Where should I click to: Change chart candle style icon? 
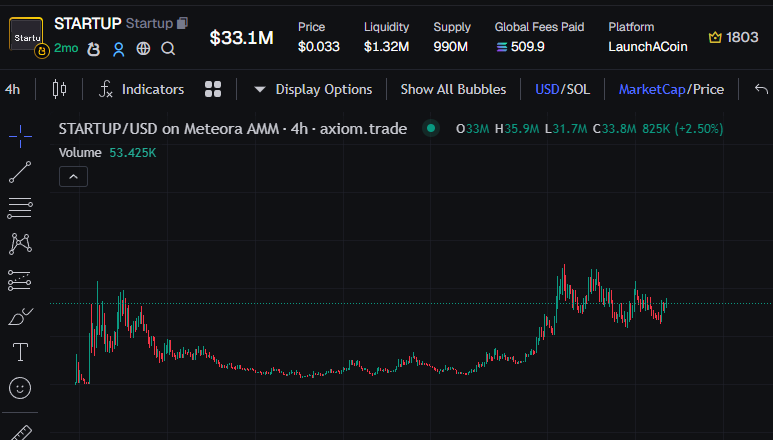(59, 89)
